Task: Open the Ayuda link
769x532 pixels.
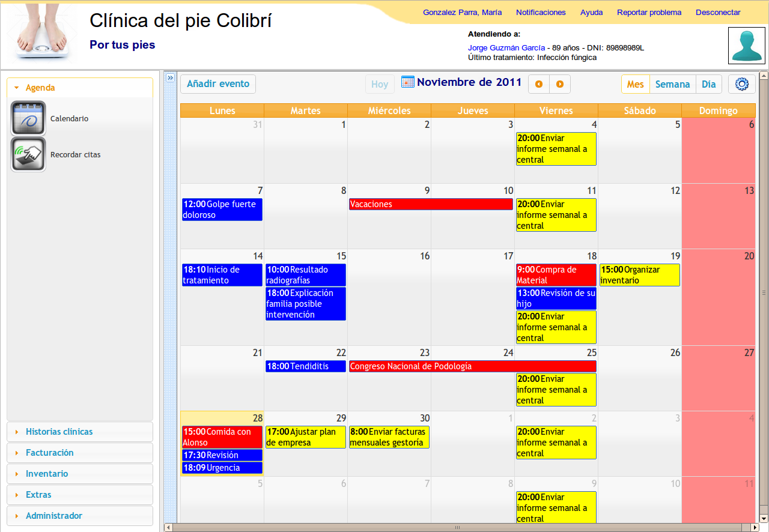Action: click(592, 12)
